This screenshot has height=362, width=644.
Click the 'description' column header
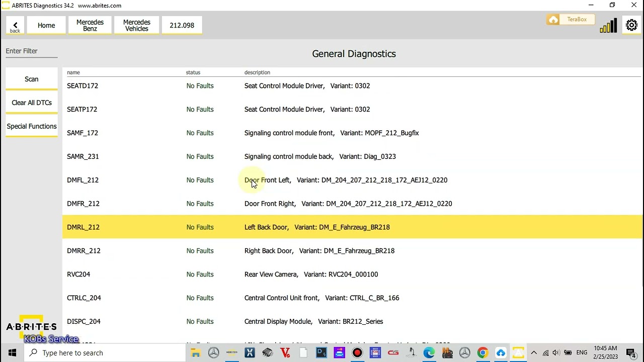[257, 72]
